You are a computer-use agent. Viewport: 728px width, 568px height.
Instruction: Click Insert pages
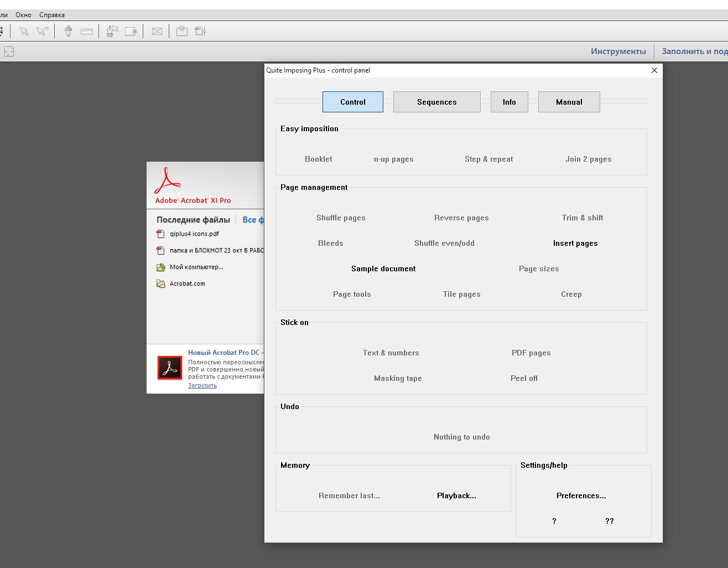[575, 243]
